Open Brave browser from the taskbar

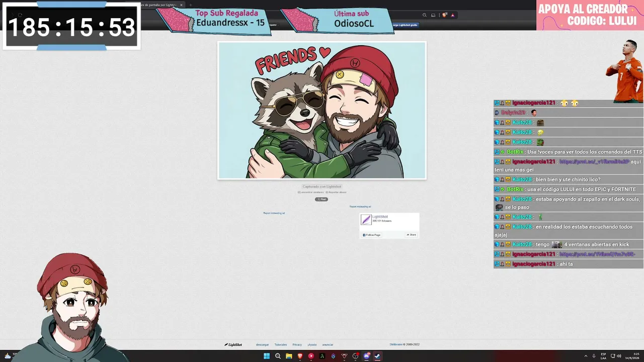[x=300, y=356]
